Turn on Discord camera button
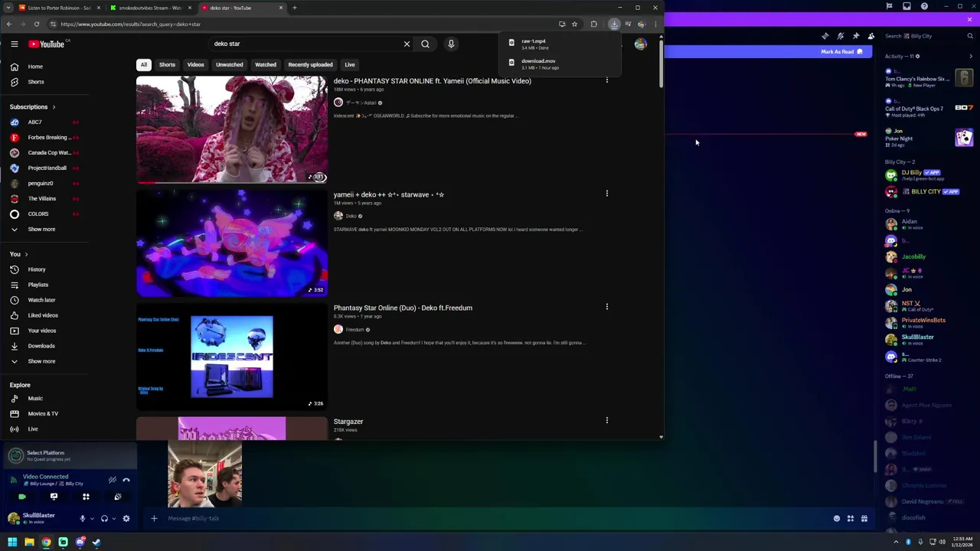 point(22,497)
